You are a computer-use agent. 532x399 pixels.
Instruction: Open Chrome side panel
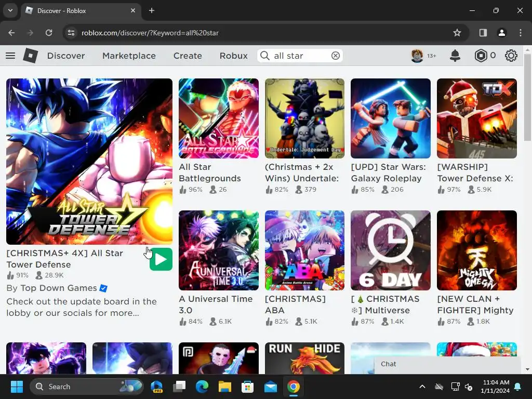pyautogui.click(x=483, y=33)
